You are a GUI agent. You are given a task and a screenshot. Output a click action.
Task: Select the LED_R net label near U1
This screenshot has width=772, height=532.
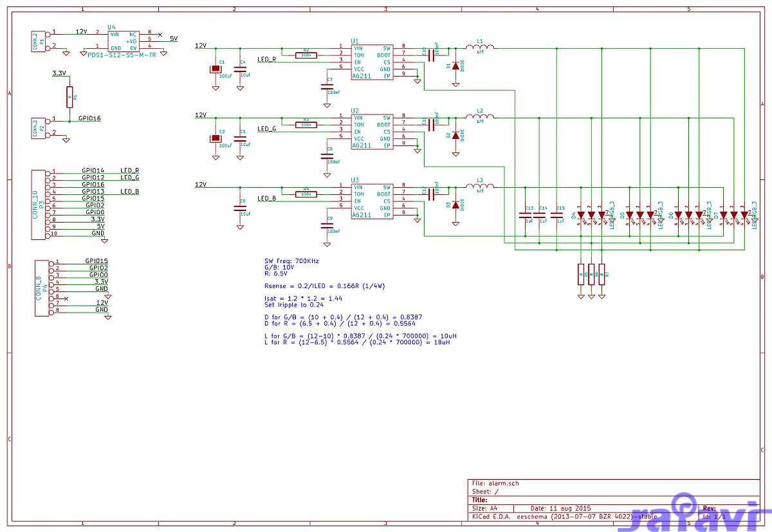click(x=266, y=60)
